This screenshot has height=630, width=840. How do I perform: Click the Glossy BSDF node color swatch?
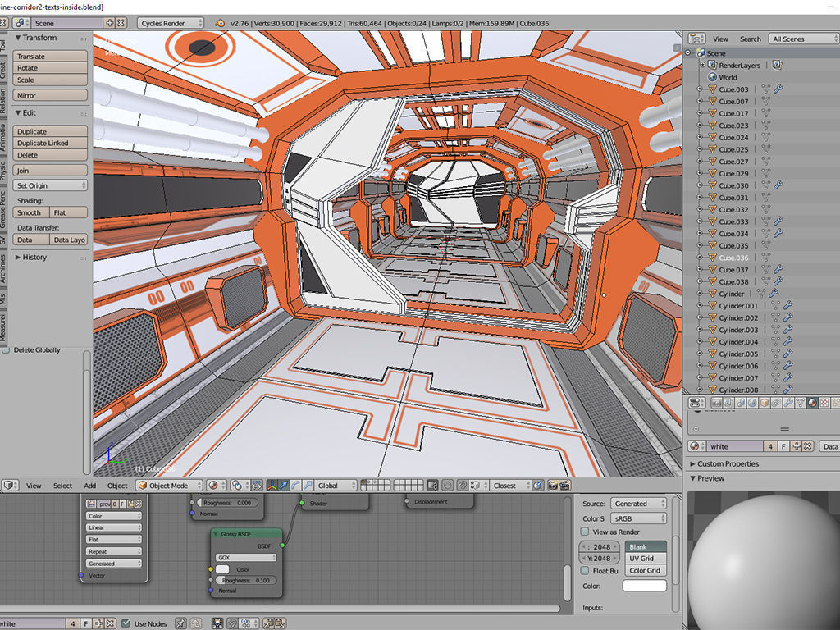pos(222,569)
